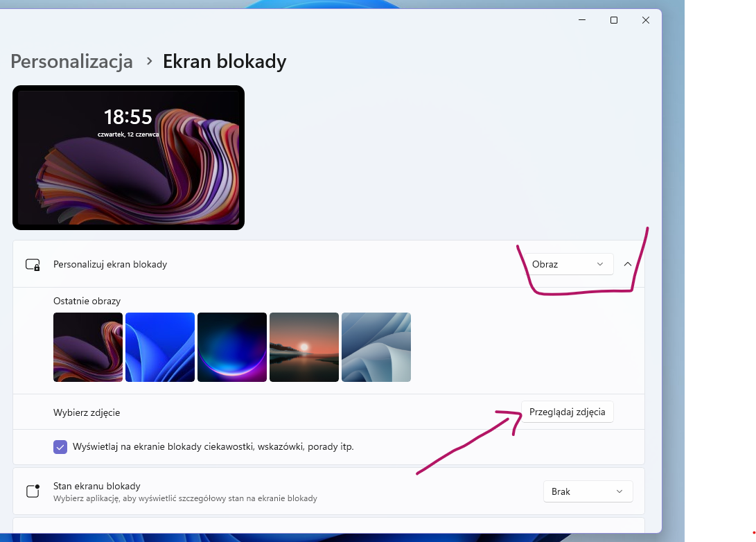Click the Ekran blokady page title
The width and height of the screenshot is (756, 542).
click(x=225, y=62)
